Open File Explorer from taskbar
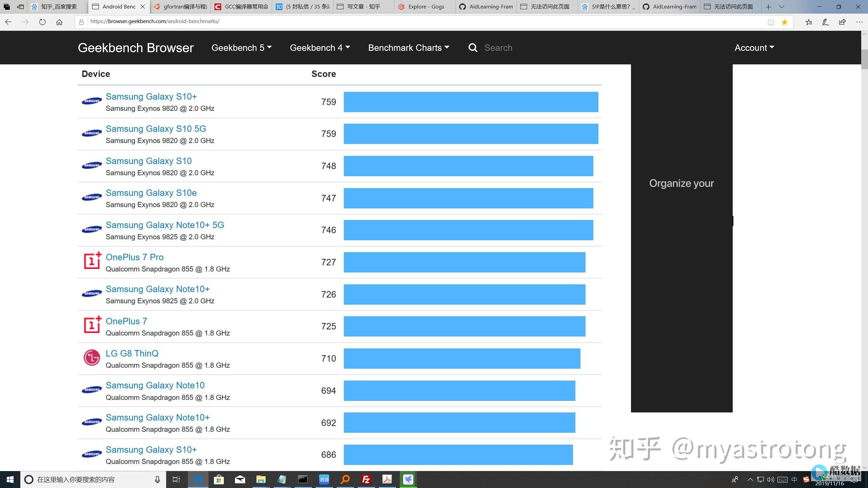This screenshot has width=868, height=488. (x=261, y=480)
